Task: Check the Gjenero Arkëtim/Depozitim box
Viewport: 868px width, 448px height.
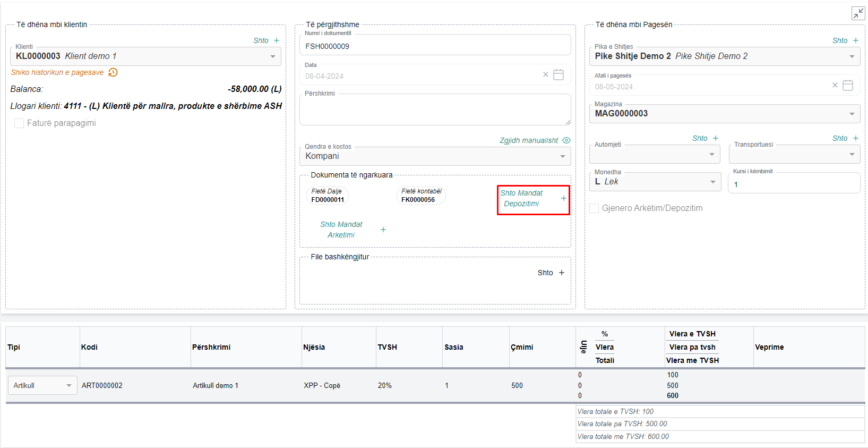Action: [594, 208]
